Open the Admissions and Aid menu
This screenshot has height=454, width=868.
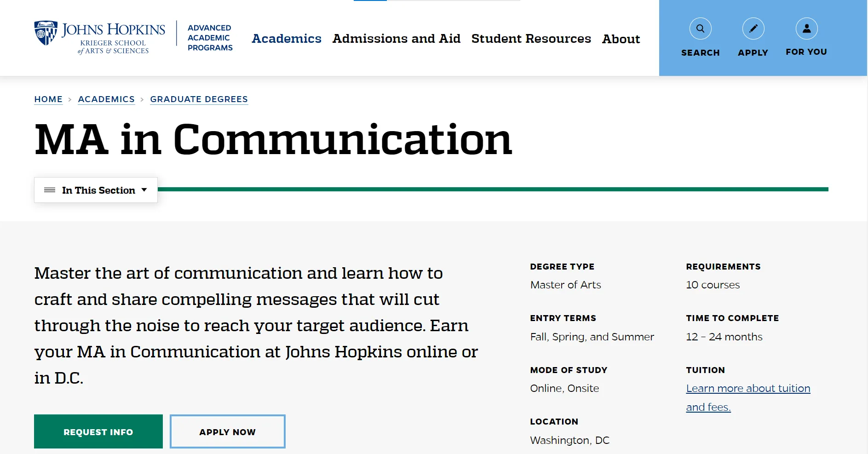[396, 39]
